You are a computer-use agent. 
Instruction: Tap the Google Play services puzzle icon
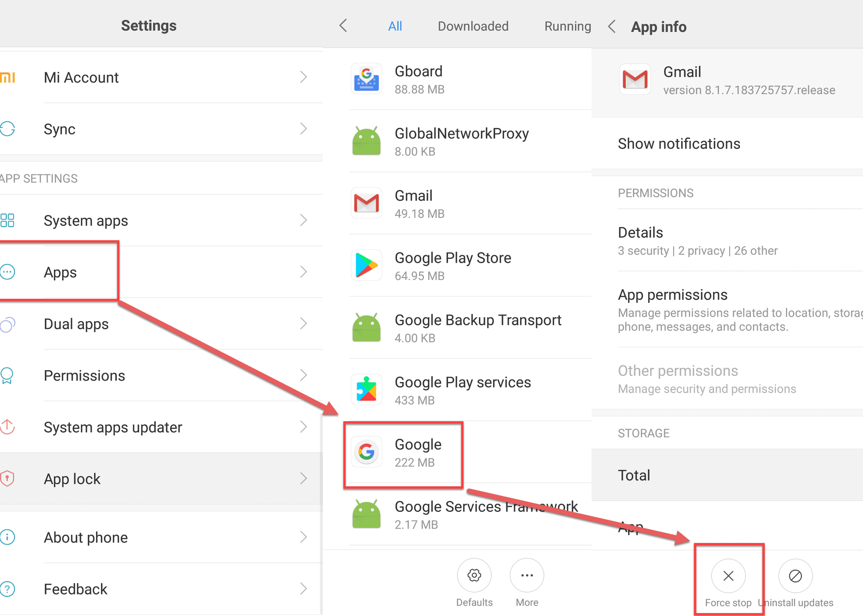[x=366, y=390]
